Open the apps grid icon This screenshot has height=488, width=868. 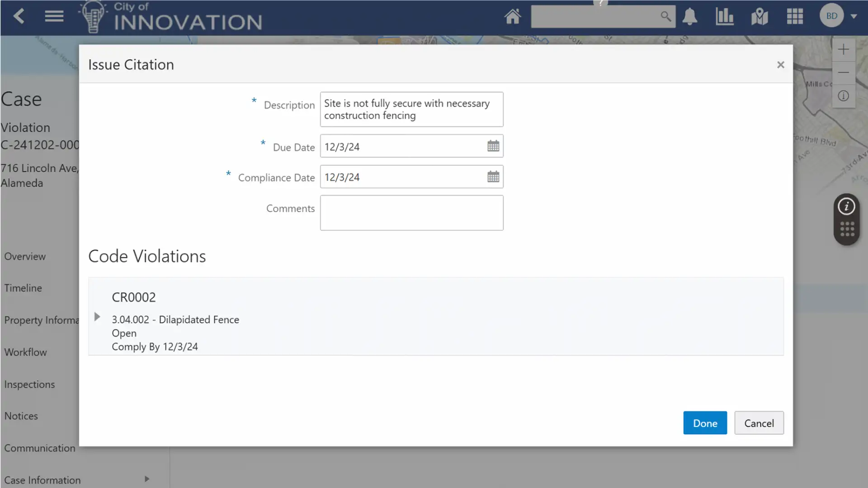(794, 17)
